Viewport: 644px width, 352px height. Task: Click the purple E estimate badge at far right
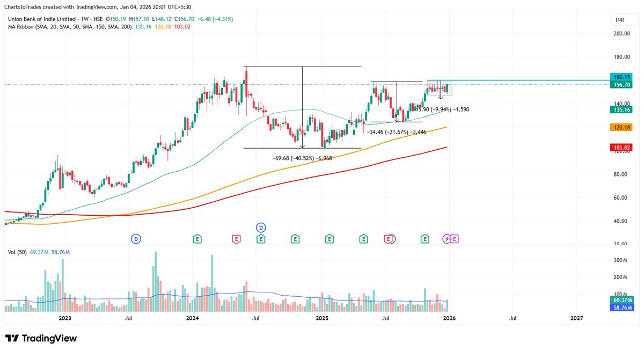(x=453, y=239)
